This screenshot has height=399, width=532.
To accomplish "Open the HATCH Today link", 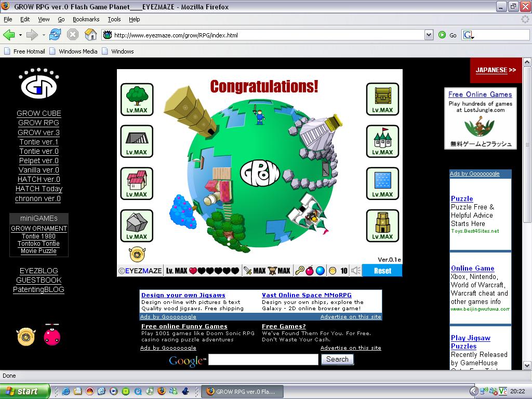I will pos(39,189).
